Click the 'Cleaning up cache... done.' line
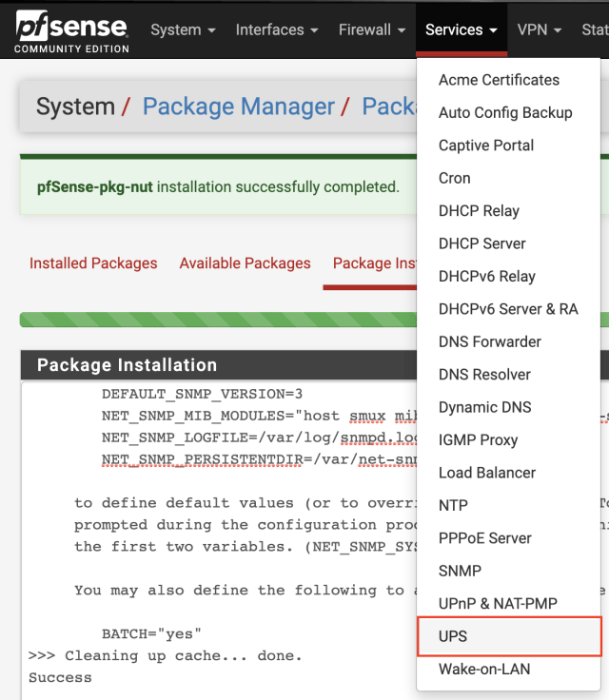This screenshot has height=700, width=609. (x=166, y=656)
